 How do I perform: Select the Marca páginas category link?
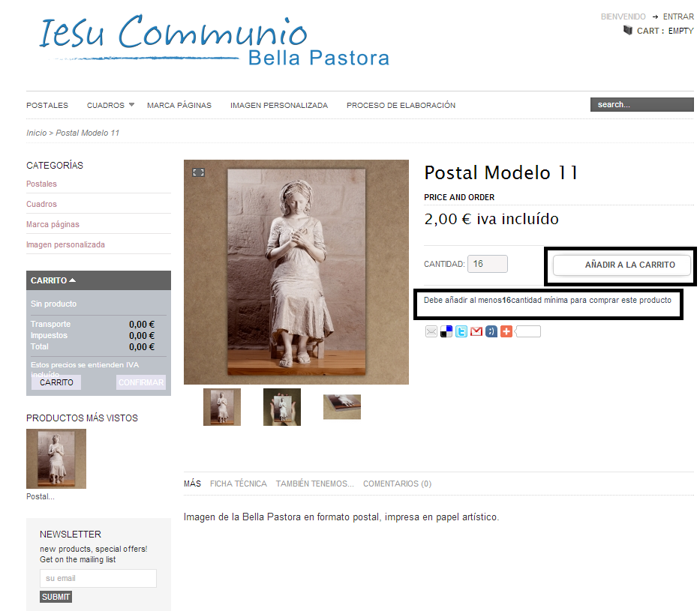[53, 224]
